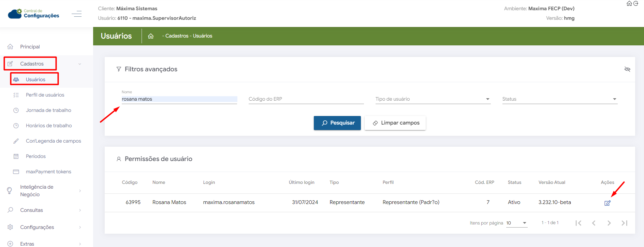
Task: Click the logout icon at top right
Action: 636,3
